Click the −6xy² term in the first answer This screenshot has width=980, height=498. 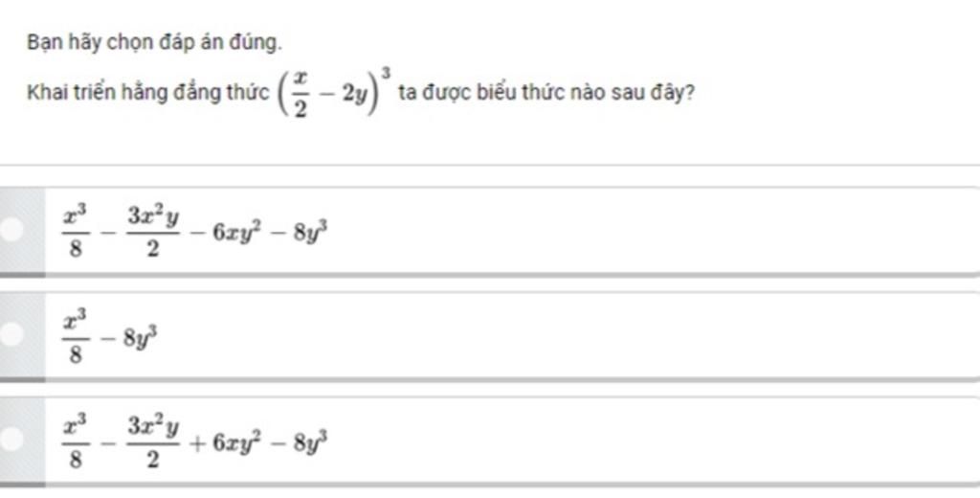click(223, 231)
